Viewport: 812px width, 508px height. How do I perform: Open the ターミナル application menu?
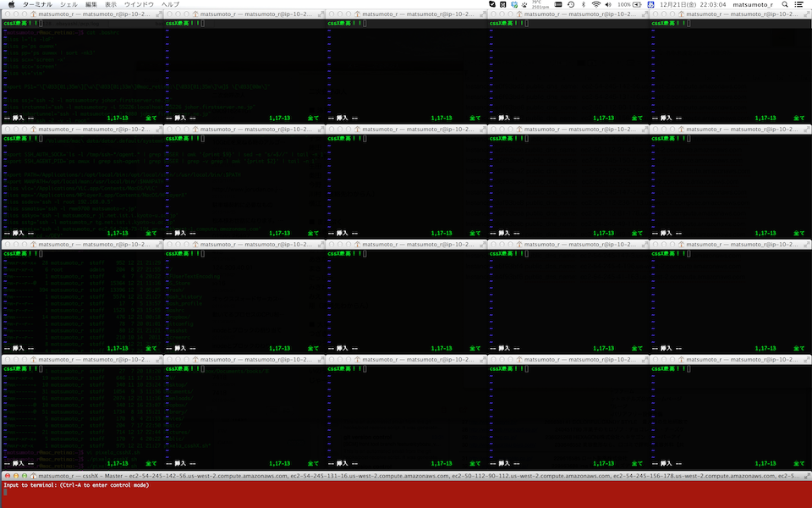(x=36, y=5)
